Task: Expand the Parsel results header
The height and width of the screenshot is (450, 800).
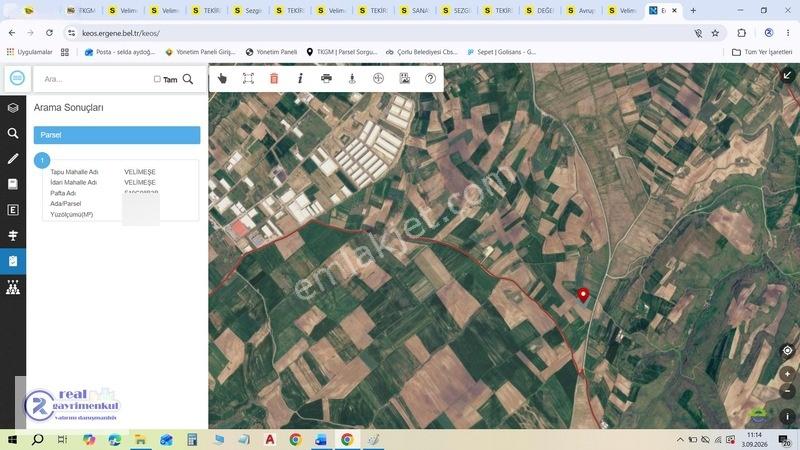Action: point(117,135)
